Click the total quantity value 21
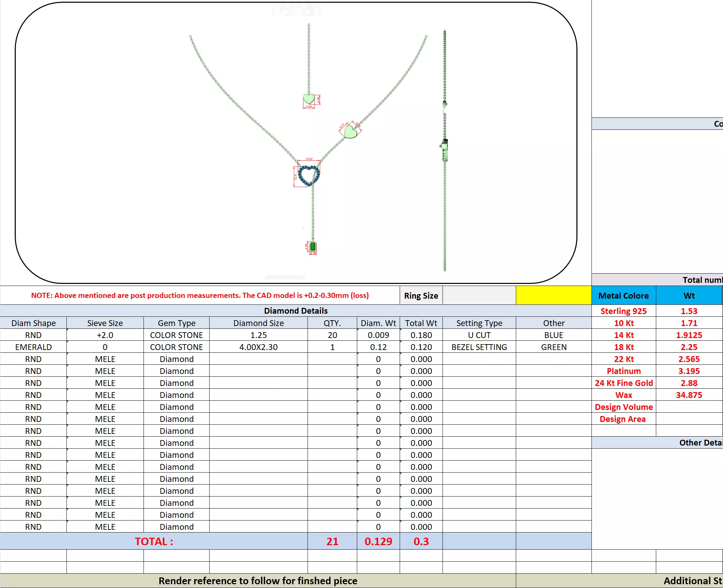 332,541
